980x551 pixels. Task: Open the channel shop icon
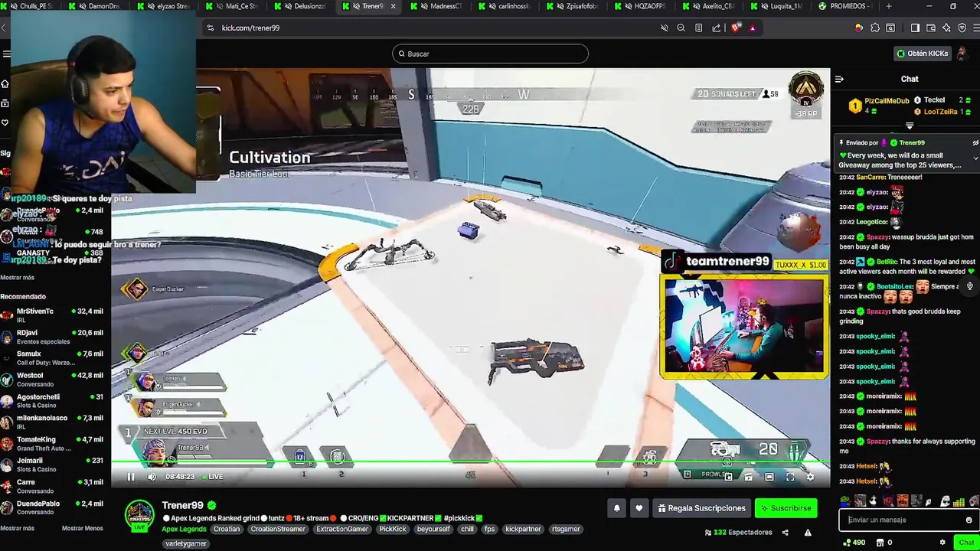coord(880,543)
